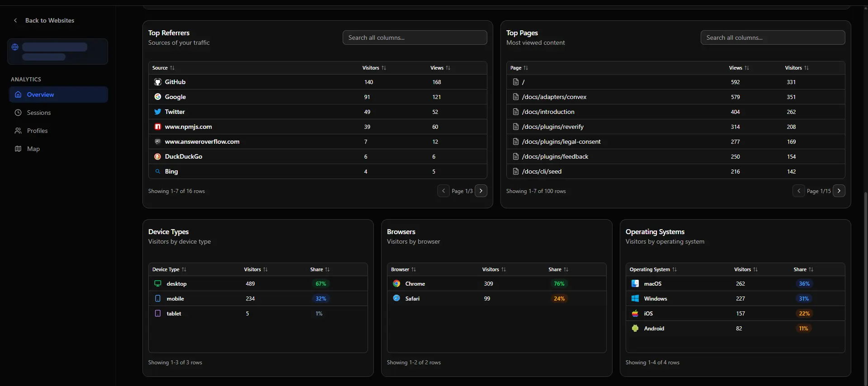Sort Top Referrers by Visitors

tap(374, 68)
